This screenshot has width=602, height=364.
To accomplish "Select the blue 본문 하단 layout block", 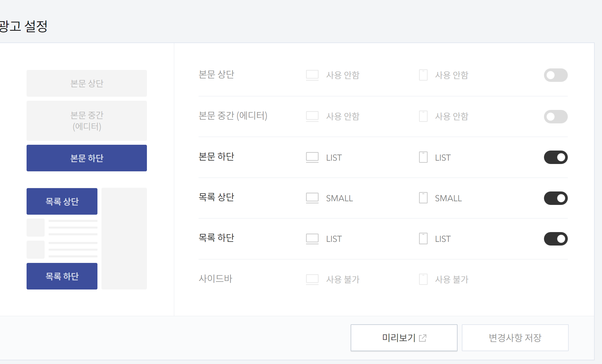I will coord(87,158).
